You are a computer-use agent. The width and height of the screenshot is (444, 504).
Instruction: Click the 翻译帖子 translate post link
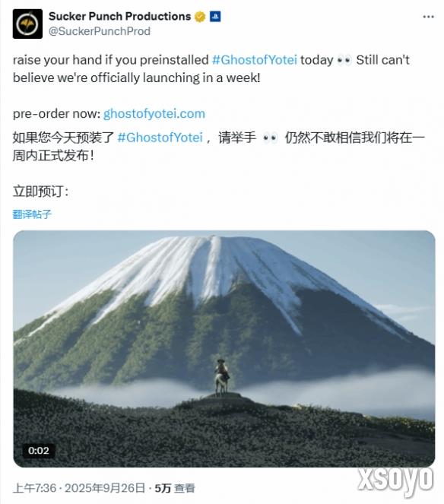coord(32,214)
